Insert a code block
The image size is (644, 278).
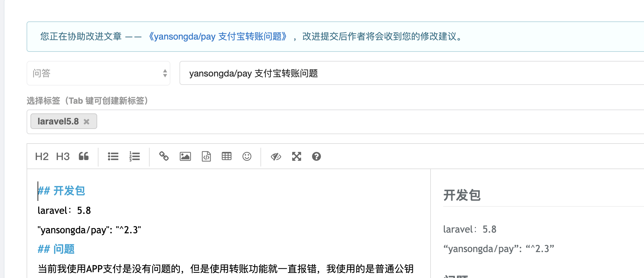[206, 156]
